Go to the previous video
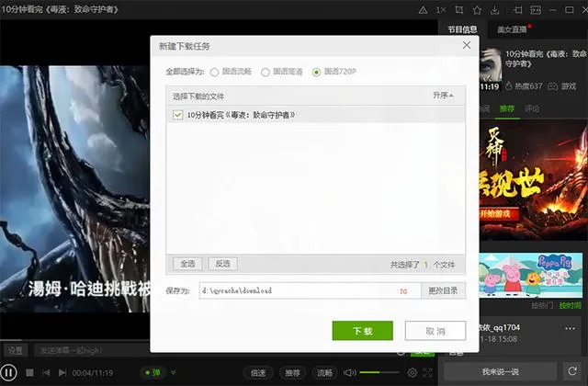Image resolution: width=588 pixels, height=386 pixels. coord(46,372)
